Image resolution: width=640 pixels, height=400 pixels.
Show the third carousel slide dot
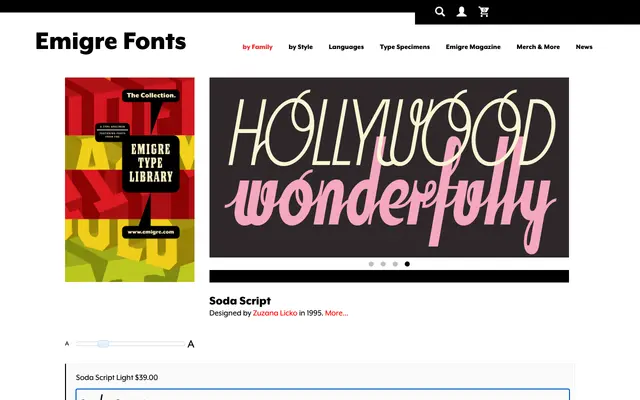[x=395, y=264]
